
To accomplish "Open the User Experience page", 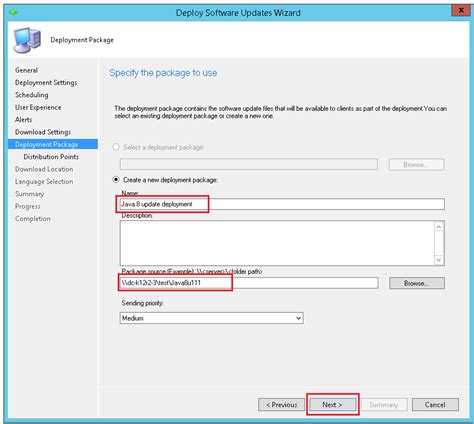I will pos(38,107).
